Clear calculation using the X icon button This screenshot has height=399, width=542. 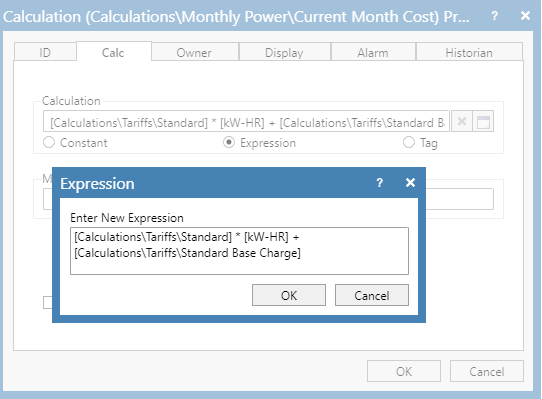(x=462, y=121)
